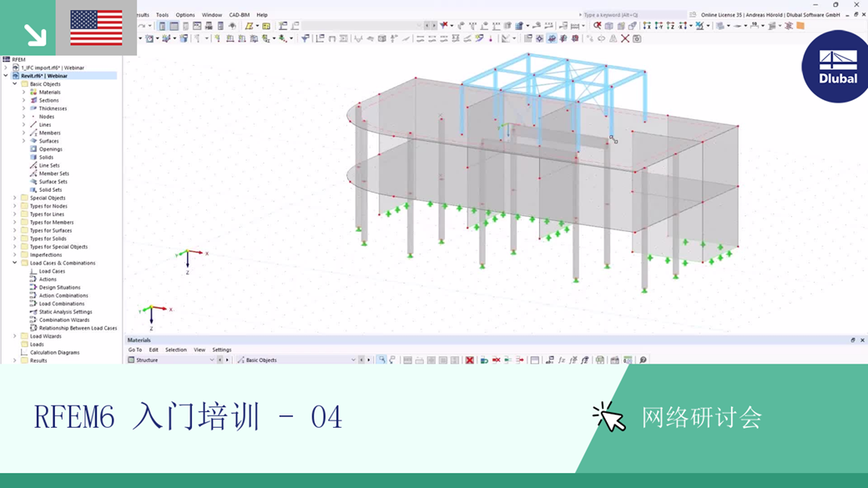868x488 pixels.
Task: Click the filter funnel icon in second toolbar row
Action: pyautogui.click(x=305, y=38)
